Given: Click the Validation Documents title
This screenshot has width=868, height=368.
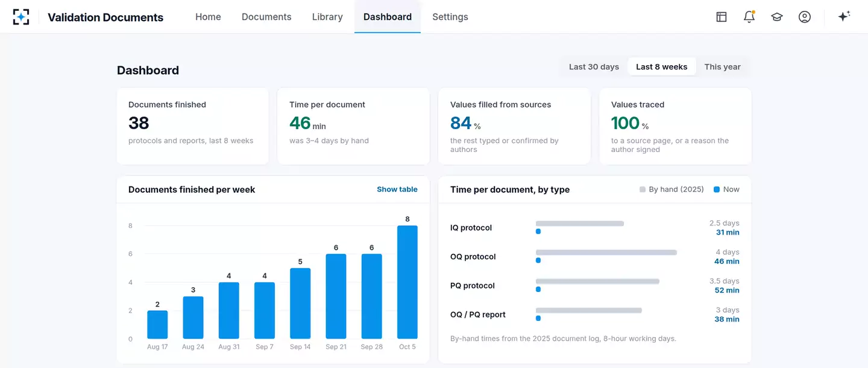Looking at the screenshot, I should (105, 17).
